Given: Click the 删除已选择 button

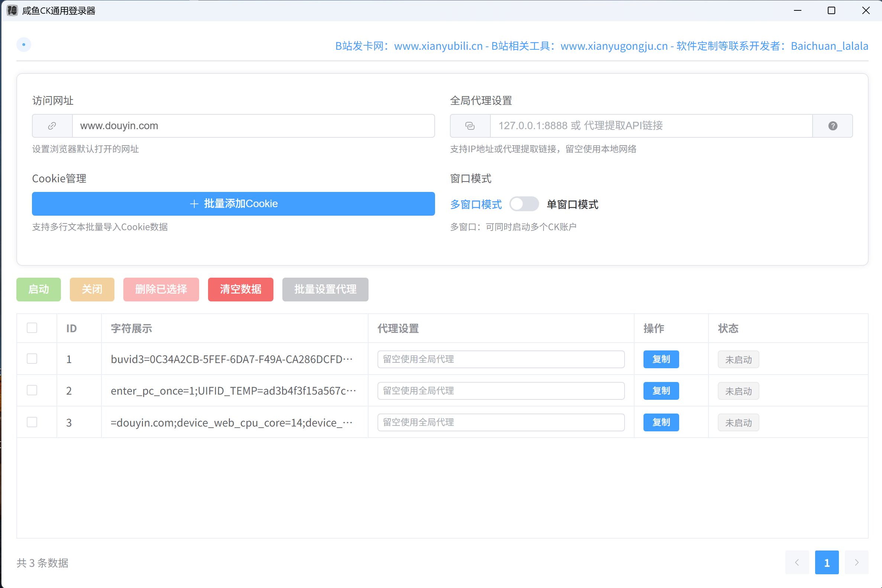Looking at the screenshot, I should [x=161, y=290].
